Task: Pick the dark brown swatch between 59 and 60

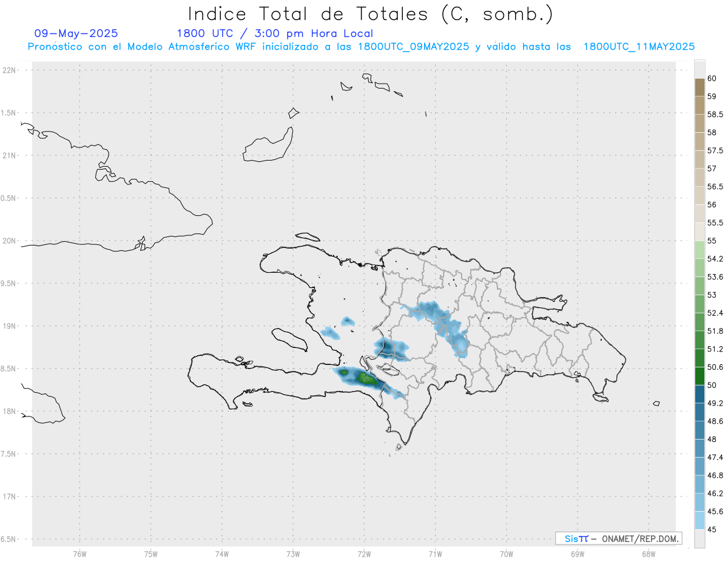Action: coord(699,87)
